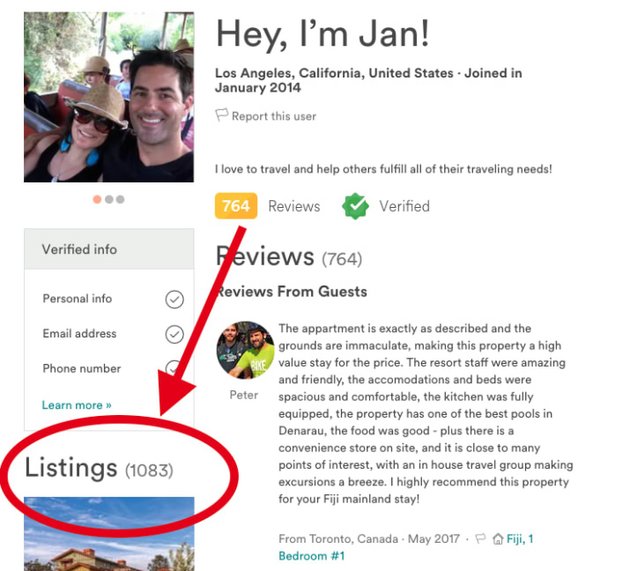Click the Reviews label next to 764
Viewport: 630px width, 571px height.
294,206
